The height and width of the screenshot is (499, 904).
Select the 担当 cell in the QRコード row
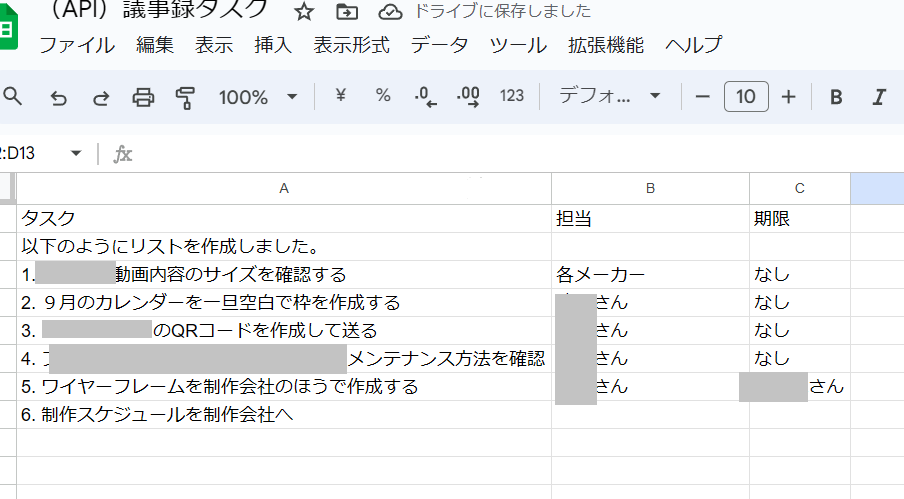pyautogui.click(x=650, y=331)
